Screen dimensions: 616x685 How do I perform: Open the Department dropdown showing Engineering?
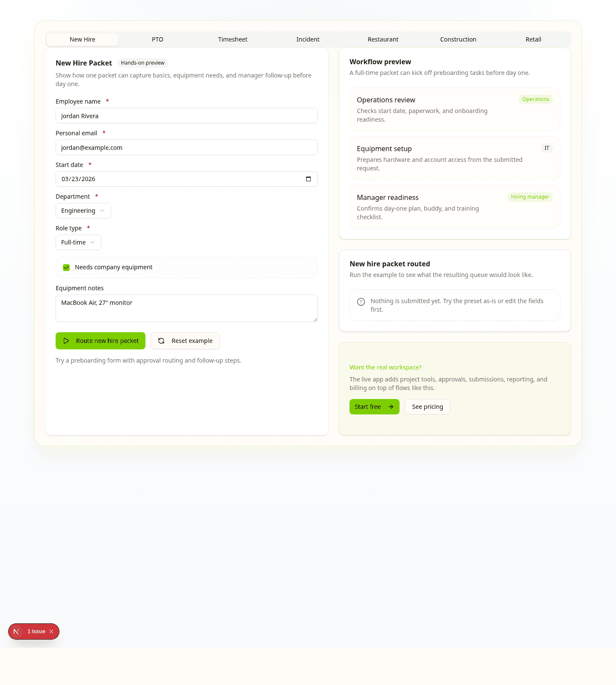(x=83, y=210)
